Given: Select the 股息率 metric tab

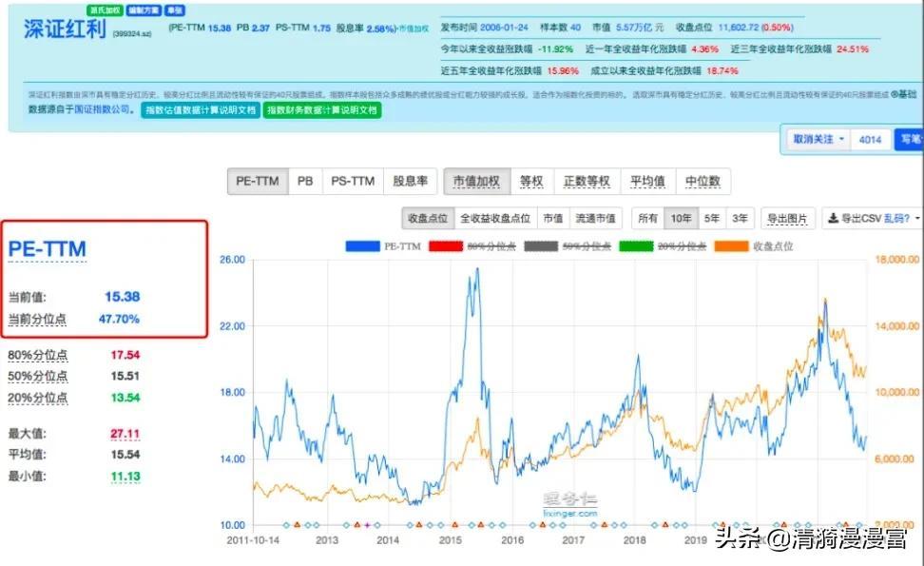Looking at the screenshot, I should pyautogui.click(x=410, y=181).
